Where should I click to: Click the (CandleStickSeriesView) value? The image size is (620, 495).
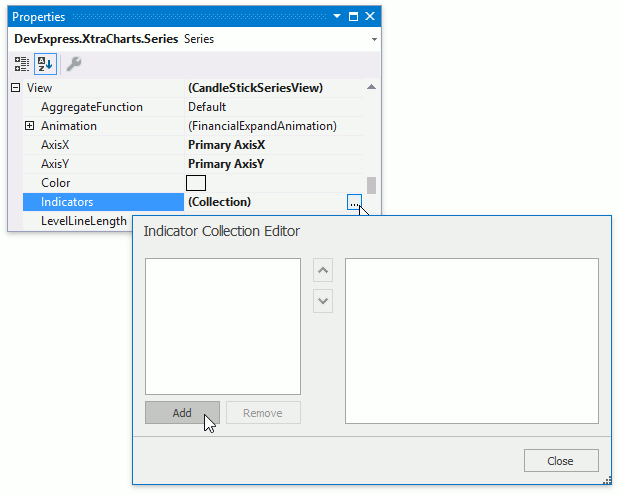coord(255,88)
